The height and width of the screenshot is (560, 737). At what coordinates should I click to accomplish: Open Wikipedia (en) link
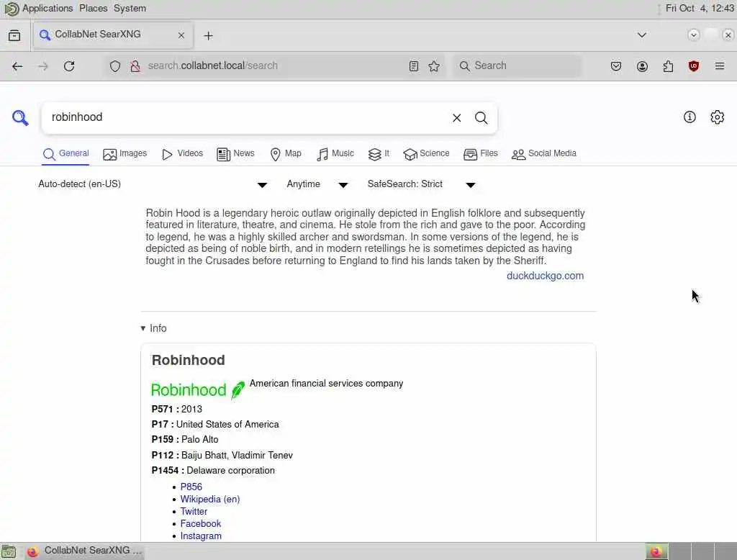tap(209, 500)
